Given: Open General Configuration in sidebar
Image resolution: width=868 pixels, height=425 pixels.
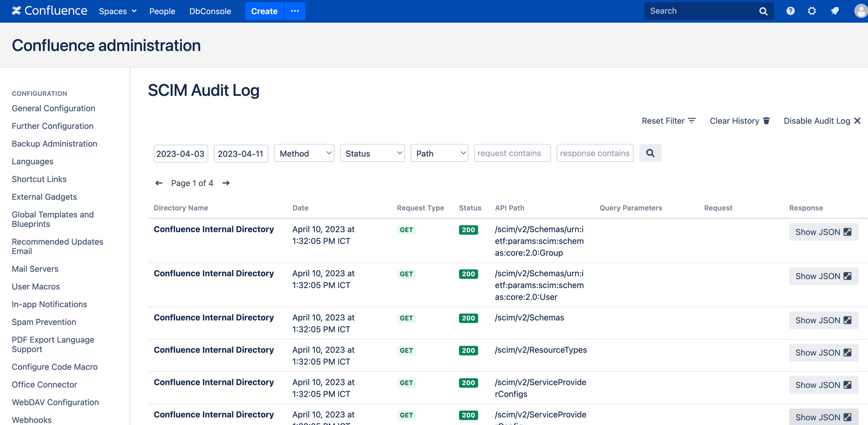Looking at the screenshot, I should point(53,108).
